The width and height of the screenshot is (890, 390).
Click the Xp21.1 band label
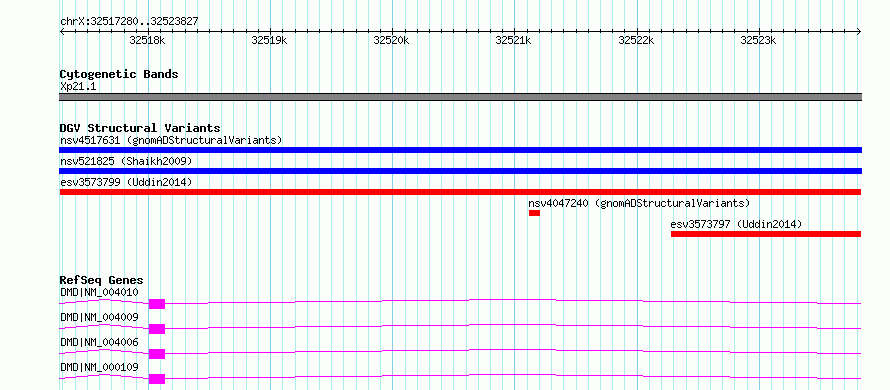click(78, 86)
